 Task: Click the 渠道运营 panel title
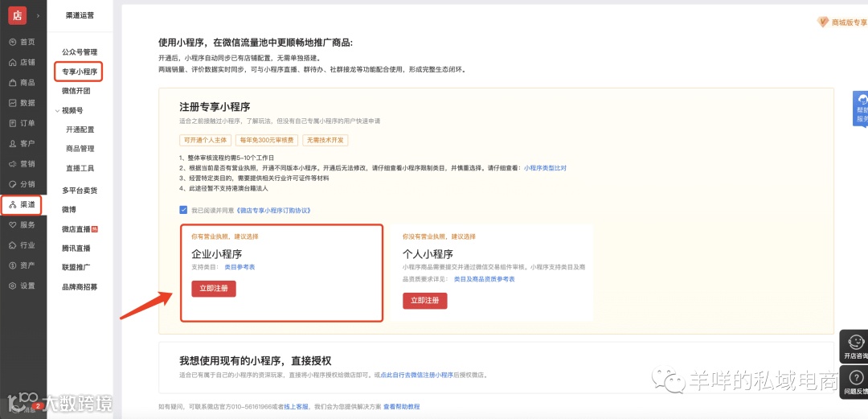80,15
